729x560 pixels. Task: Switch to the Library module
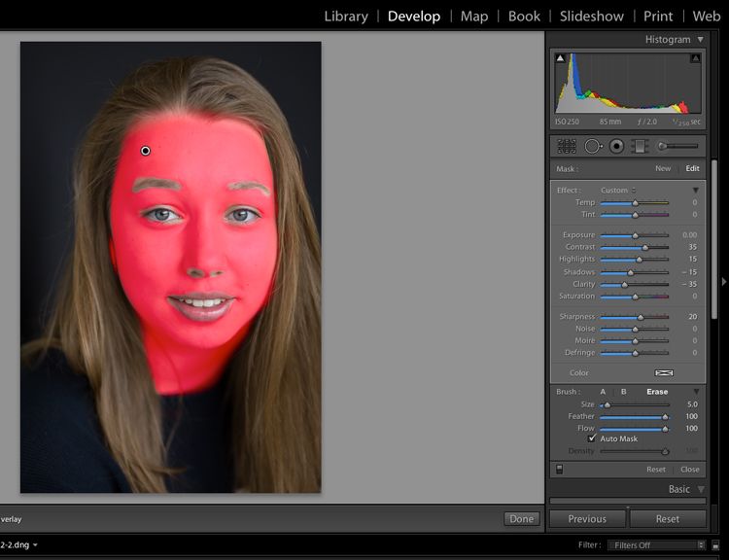[x=346, y=16]
